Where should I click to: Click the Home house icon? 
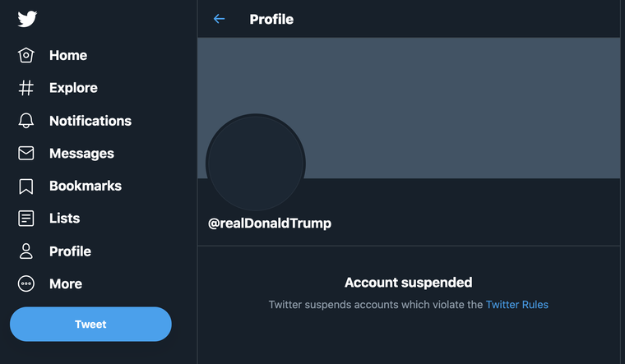[26, 55]
